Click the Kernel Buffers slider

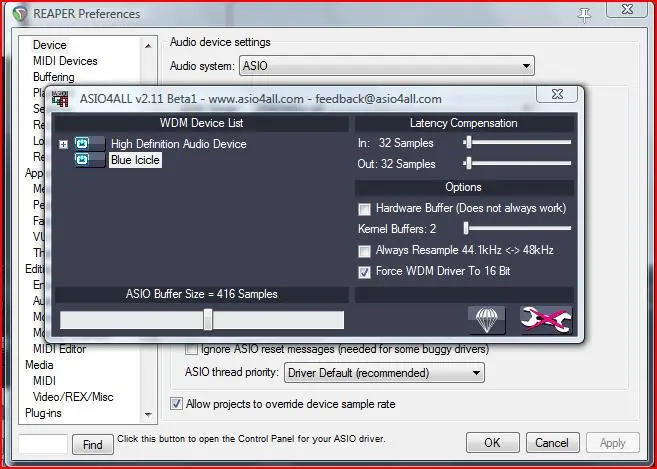517,228
